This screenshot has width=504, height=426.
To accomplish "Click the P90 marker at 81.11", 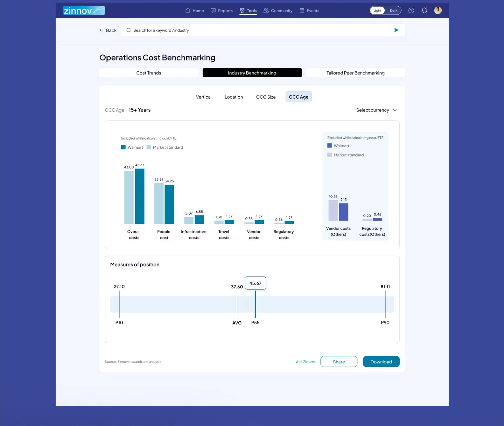I will (x=385, y=304).
